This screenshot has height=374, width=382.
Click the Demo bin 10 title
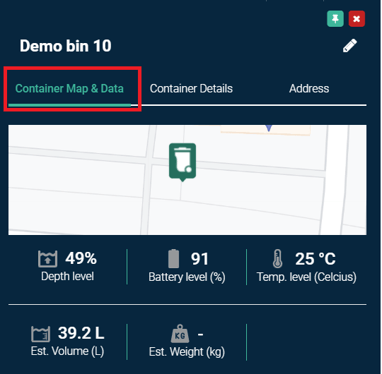click(x=65, y=46)
